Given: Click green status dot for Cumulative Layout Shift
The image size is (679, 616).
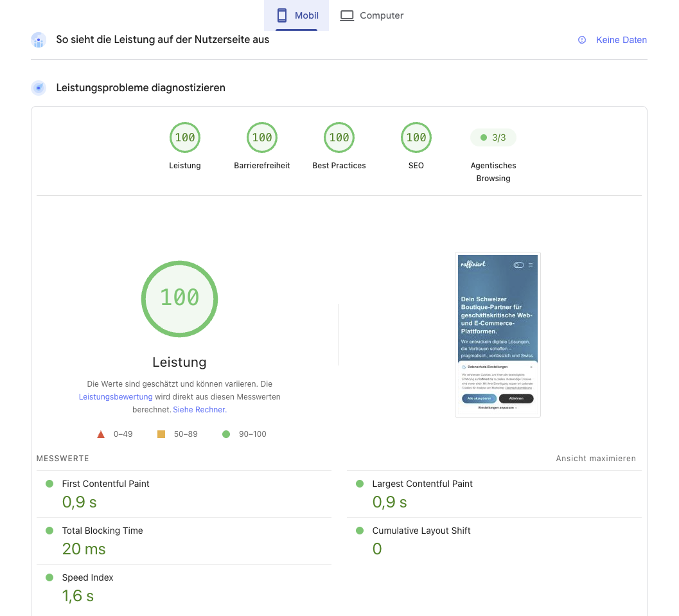Looking at the screenshot, I should (x=360, y=531).
